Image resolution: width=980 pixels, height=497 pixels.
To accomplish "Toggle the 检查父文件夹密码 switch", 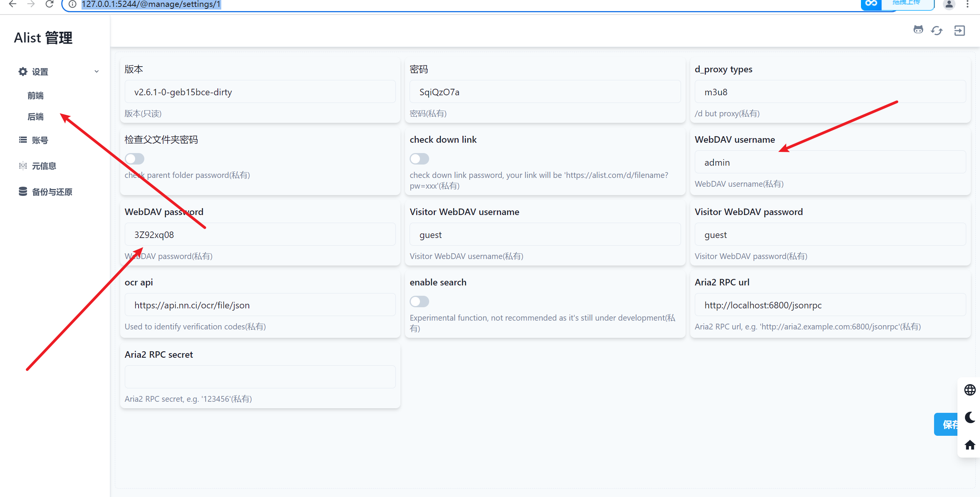I will [134, 158].
